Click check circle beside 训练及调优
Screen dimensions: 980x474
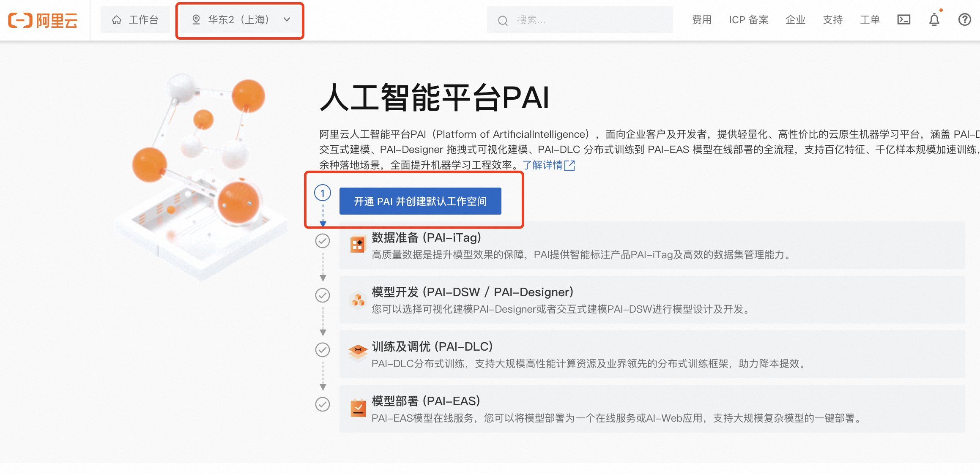pos(323,350)
